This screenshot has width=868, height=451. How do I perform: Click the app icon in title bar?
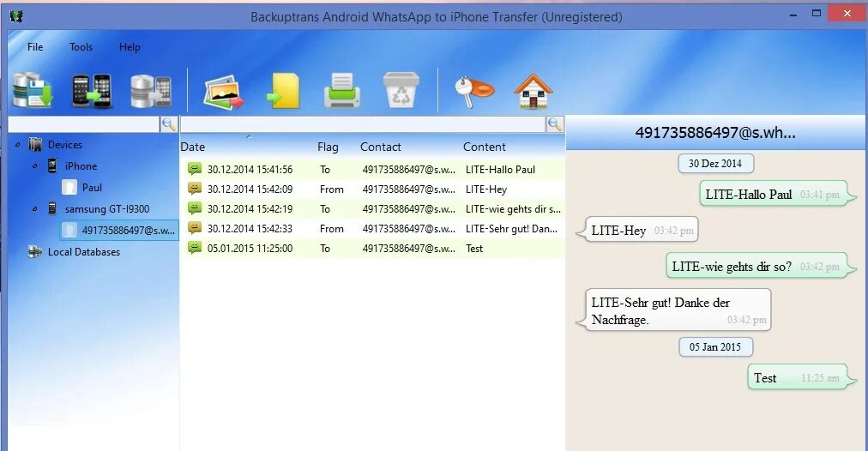[16, 16]
